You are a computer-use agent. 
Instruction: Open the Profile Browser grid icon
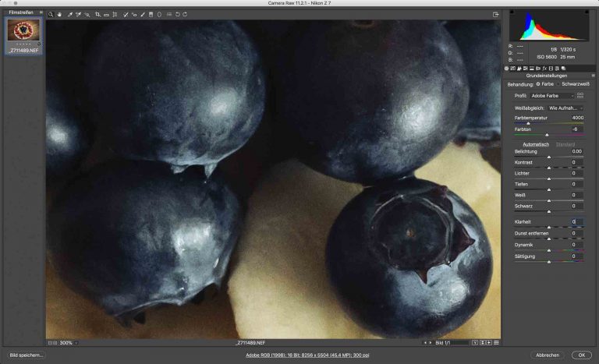click(580, 96)
